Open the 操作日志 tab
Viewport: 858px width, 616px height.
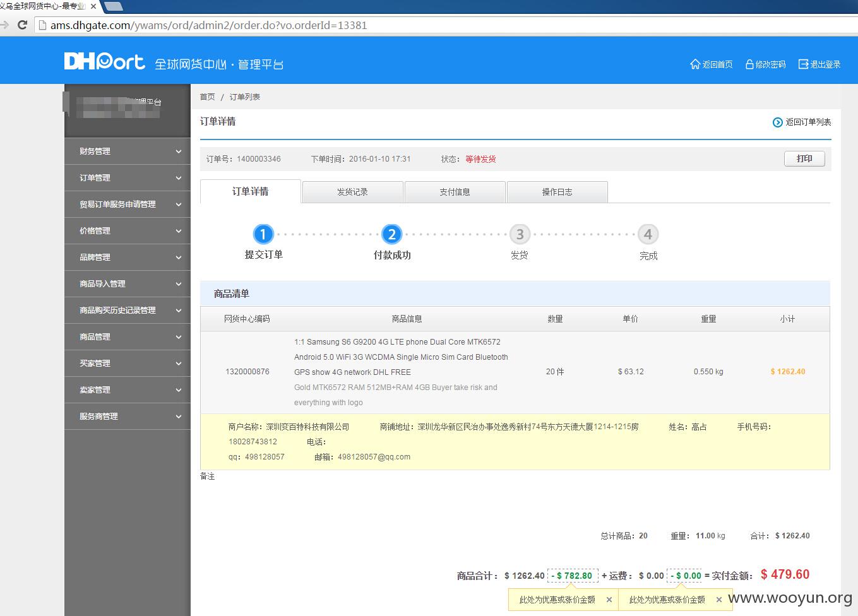pos(557,192)
